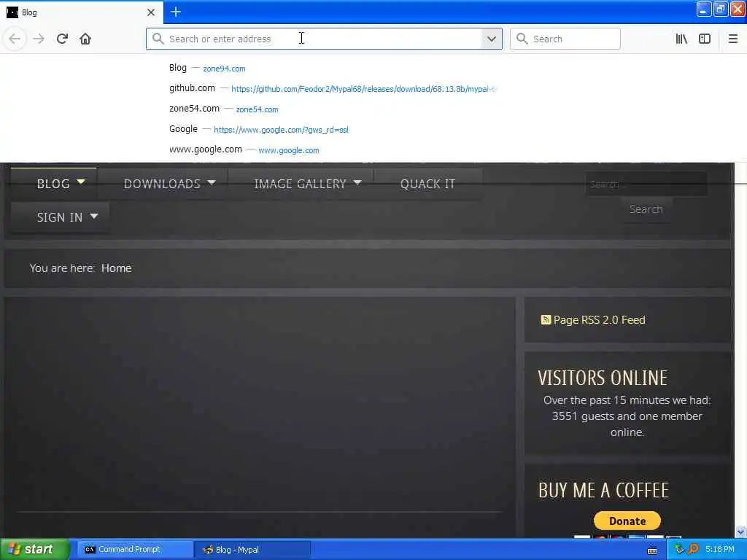Choose the zone54.com suggestion
747x560 pixels.
pos(333,109)
